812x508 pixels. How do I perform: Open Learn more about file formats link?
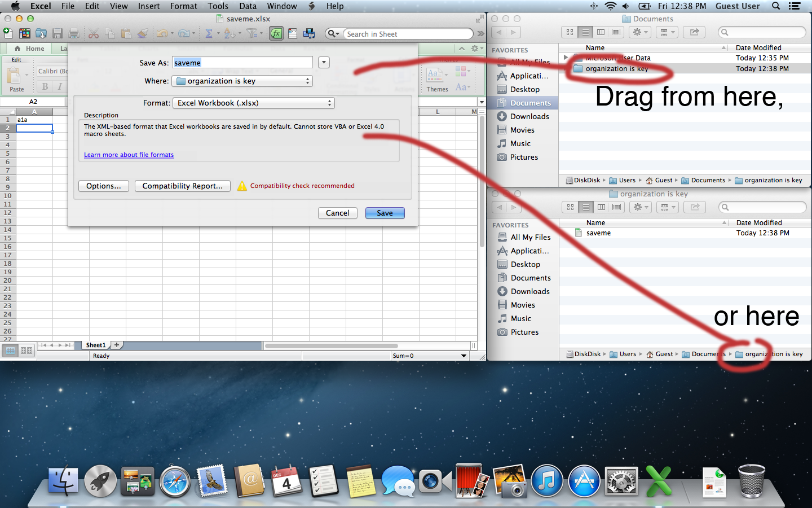pyautogui.click(x=129, y=155)
